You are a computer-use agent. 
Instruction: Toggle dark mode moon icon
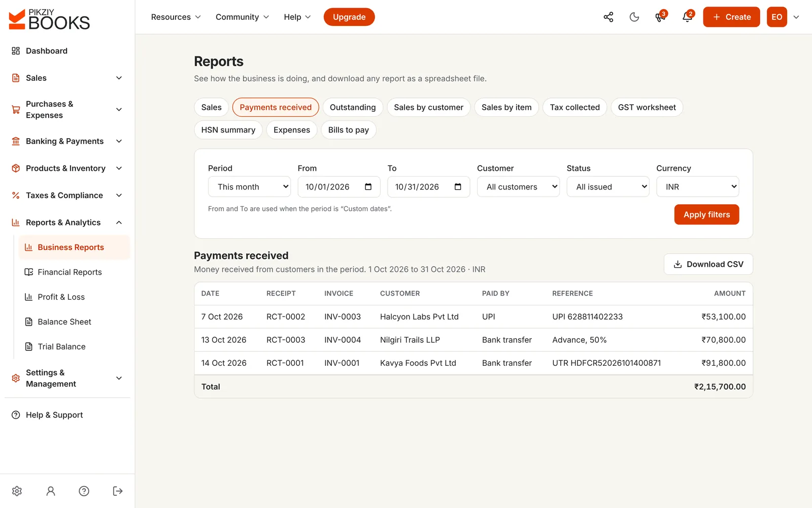click(x=634, y=17)
